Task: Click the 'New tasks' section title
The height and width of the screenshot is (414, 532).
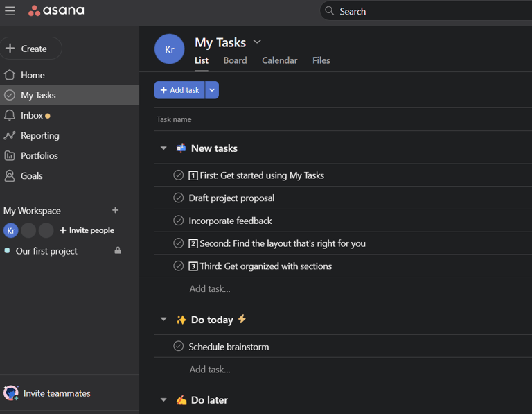Action: coord(214,148)
